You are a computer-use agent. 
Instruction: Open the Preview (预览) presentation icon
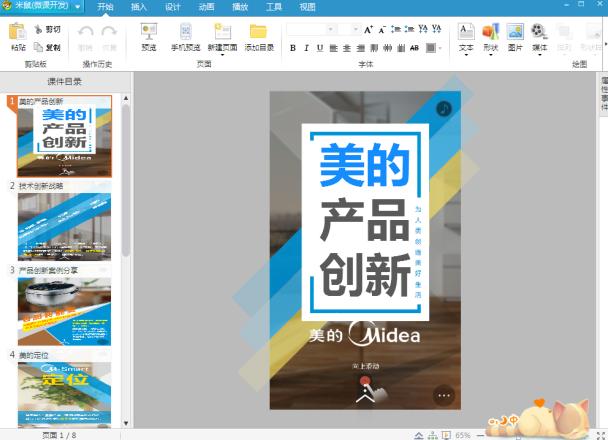click(149, 32)
